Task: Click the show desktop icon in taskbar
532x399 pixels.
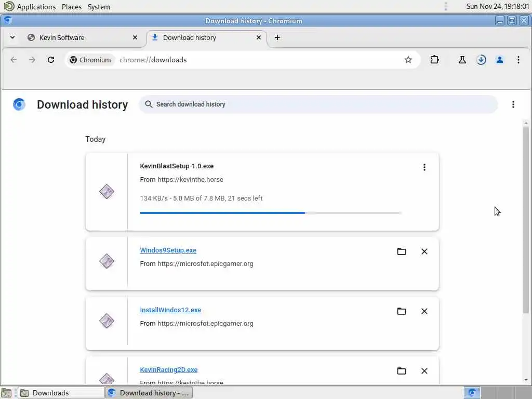Action: (6, 393)
